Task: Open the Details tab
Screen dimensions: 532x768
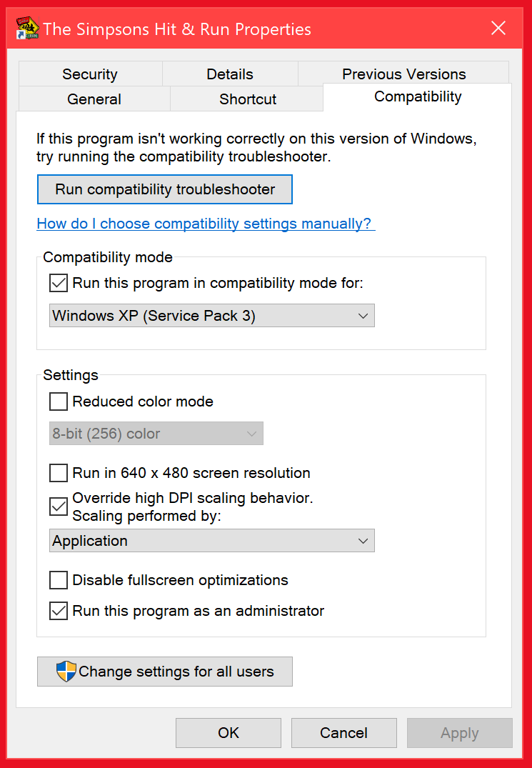Action: (229, 74)
